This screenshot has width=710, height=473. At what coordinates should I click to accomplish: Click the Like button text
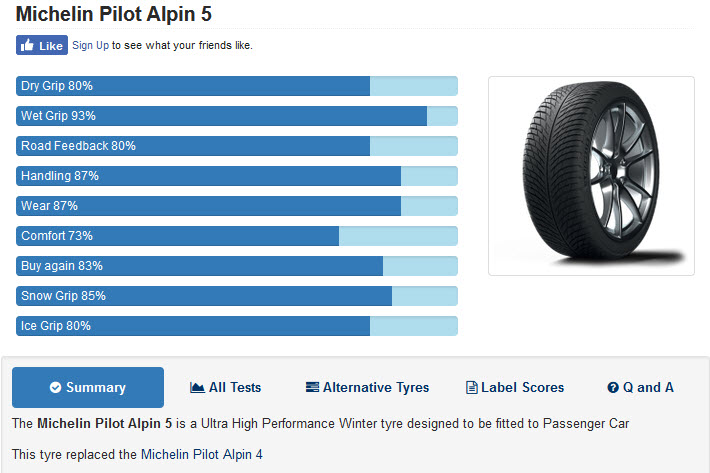pos(51,46)
